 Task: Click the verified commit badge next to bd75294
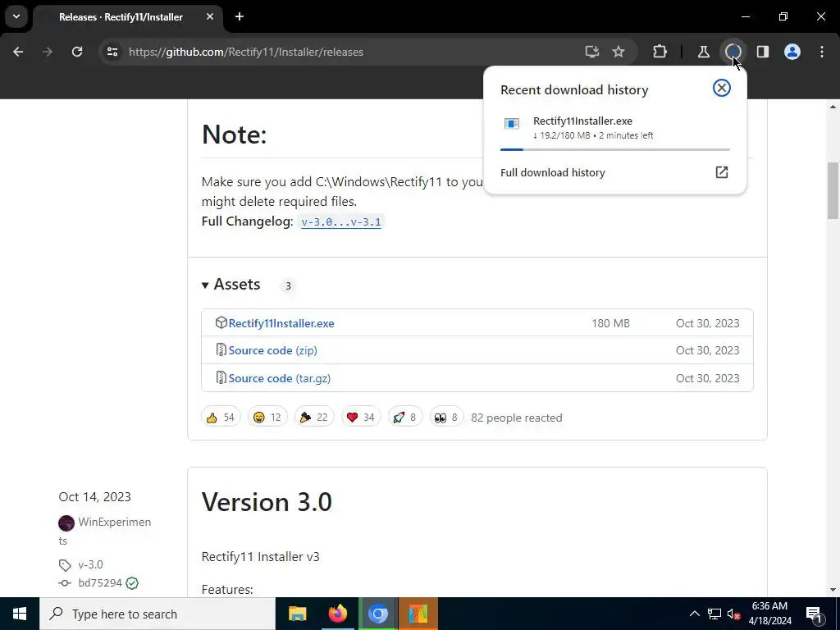[x=132, y=583]
